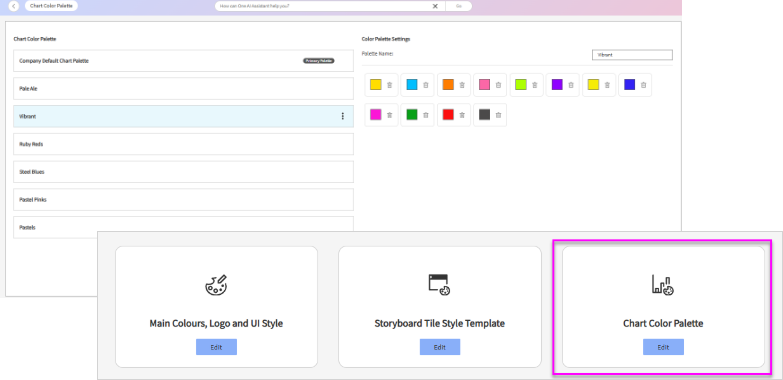The height and width of the screenshot is (380, 783).
Task: Edit the dark blue color swatch
Action: point(630,85)
